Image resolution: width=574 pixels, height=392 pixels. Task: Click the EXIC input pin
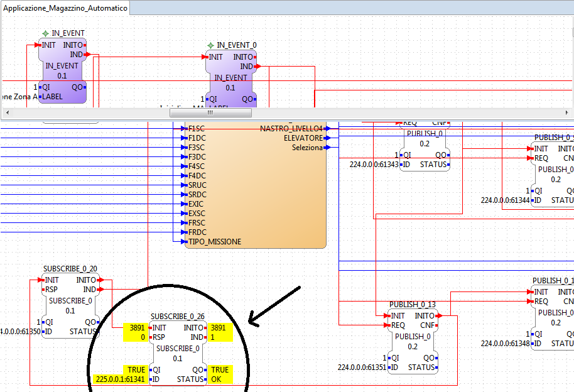click(196, 204)
